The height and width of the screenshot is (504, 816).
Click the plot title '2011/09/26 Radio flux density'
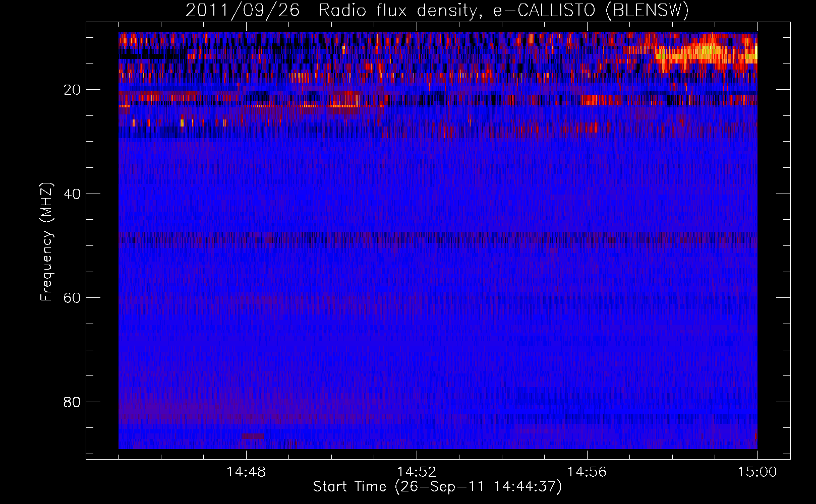(332, 11)
